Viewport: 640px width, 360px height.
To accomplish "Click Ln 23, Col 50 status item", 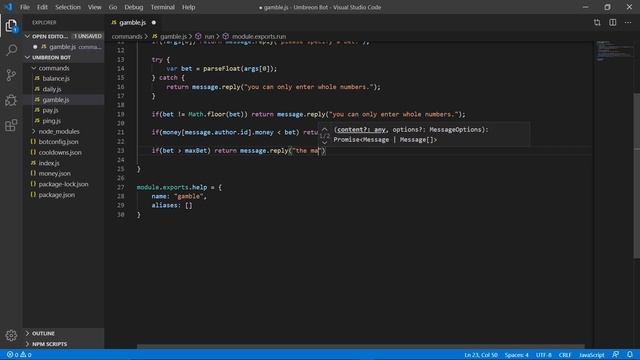I will click(481, 355).
